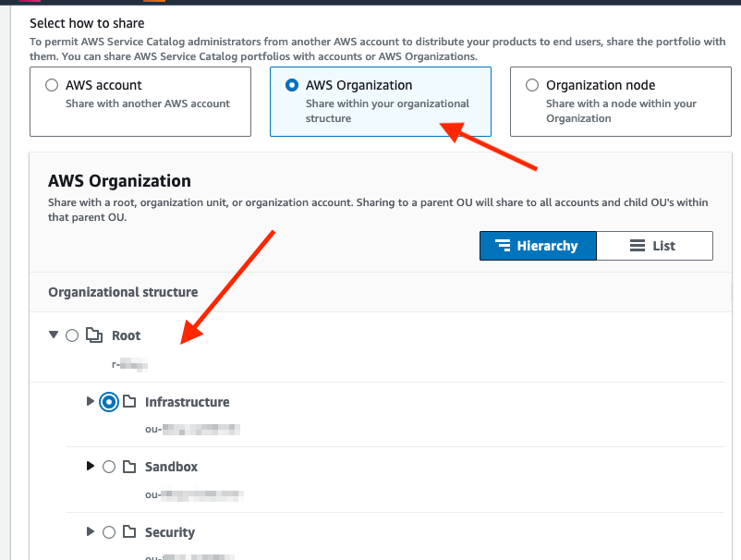The image size is (741, 560).
Task: Select the AWS account sharing option
Action: (51, 85)
